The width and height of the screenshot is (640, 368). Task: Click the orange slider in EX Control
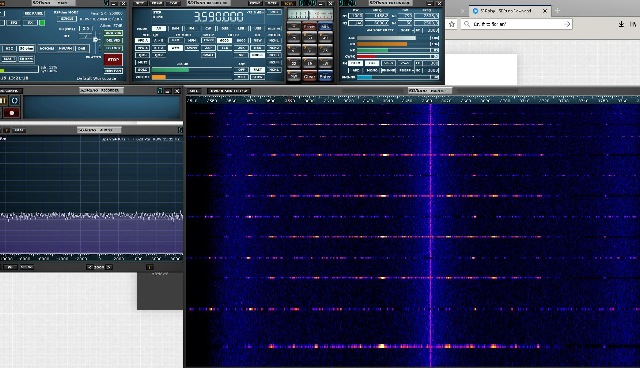pyautogui.click(x=382, y=44)
